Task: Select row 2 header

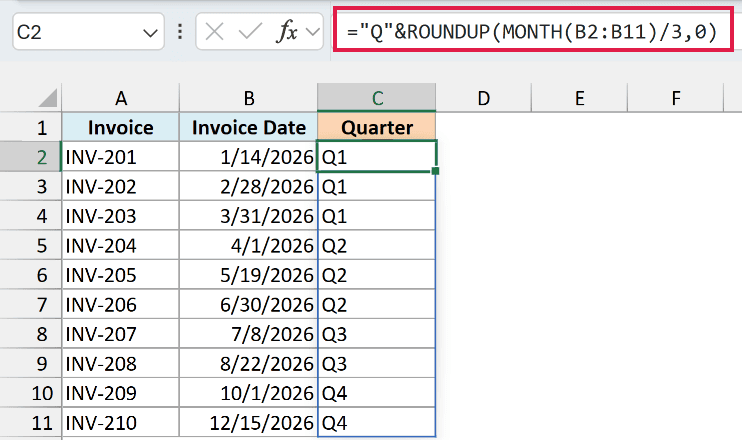Action: (31, 157)
